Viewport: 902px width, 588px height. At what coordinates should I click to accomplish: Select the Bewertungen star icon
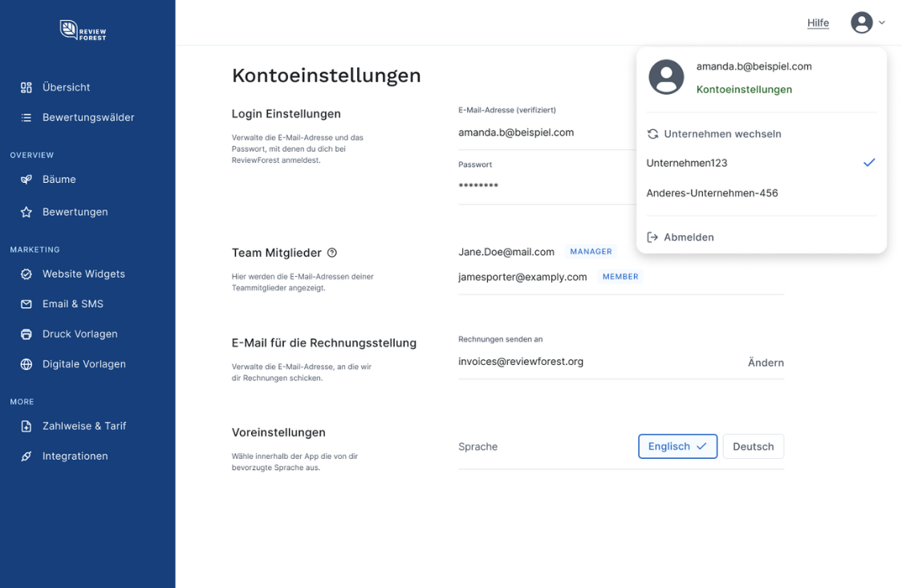(x=26, y=213)
